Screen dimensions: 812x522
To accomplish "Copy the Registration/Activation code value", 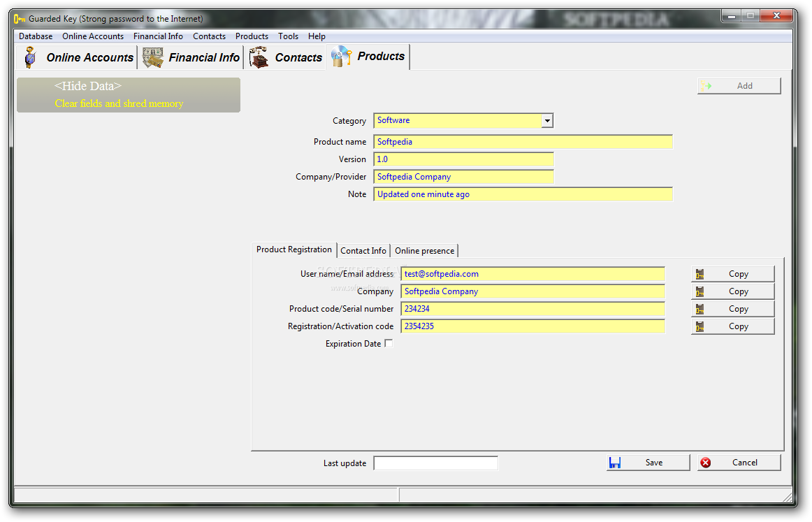I will click(x=733, y=327).
